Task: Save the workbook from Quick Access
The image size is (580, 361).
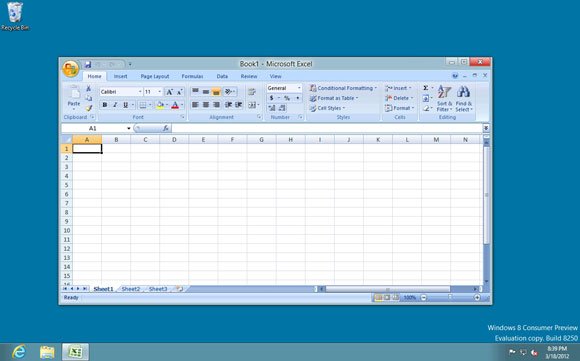Action: point(88,64)
